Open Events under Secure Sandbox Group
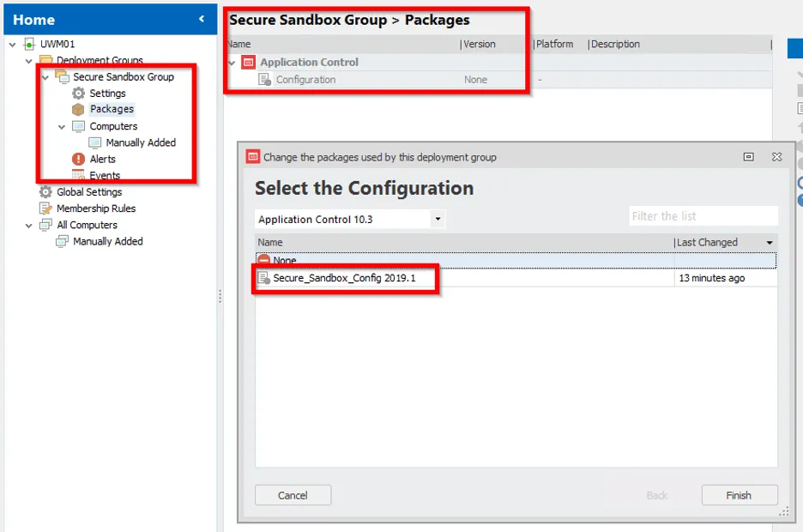 point(105,176)
